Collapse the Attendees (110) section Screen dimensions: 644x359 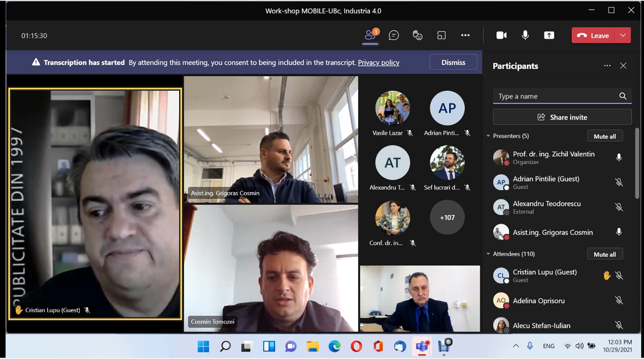tap(488, 254)
